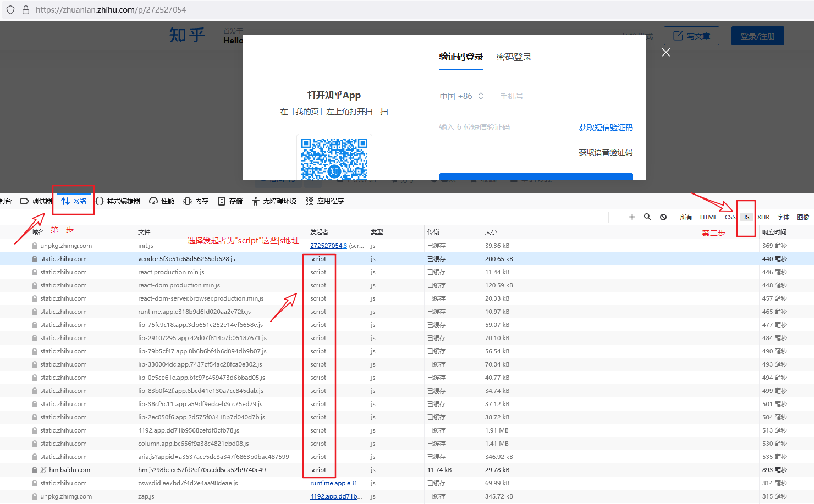Sort requests by 响应时间 column header
814x504 pixels.
(774, 232)
